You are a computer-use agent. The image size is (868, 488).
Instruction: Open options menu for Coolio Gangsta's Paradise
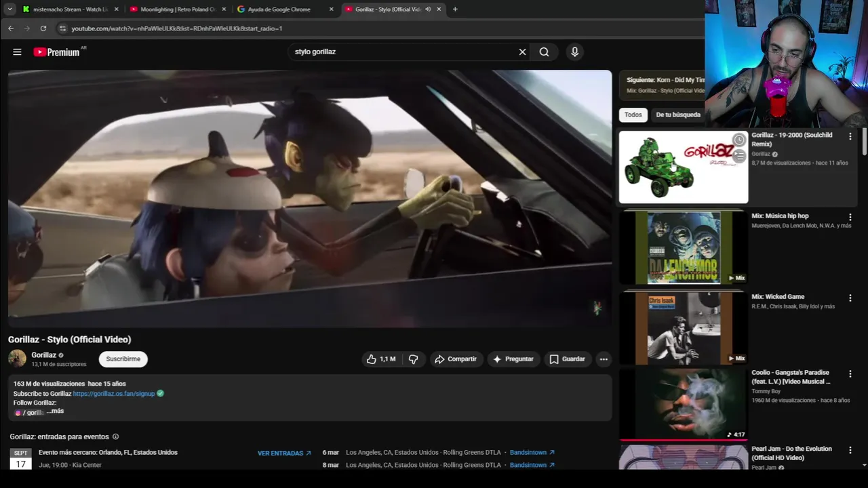click(x=850, y=373)
